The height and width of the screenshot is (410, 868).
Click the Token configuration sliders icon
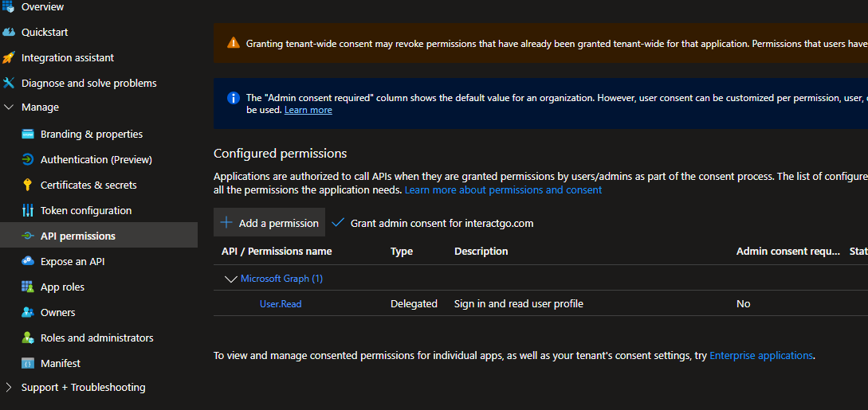(x=28, y=210)
